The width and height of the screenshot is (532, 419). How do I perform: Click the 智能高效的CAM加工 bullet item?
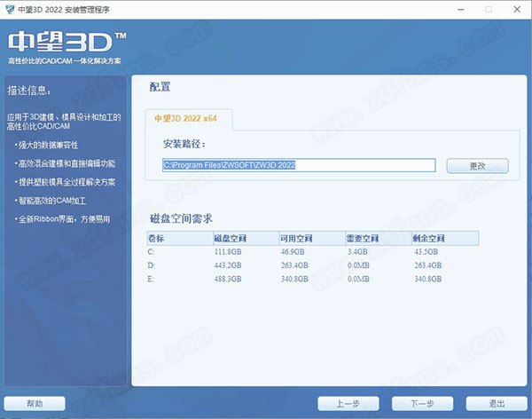[x=51, y=201]
